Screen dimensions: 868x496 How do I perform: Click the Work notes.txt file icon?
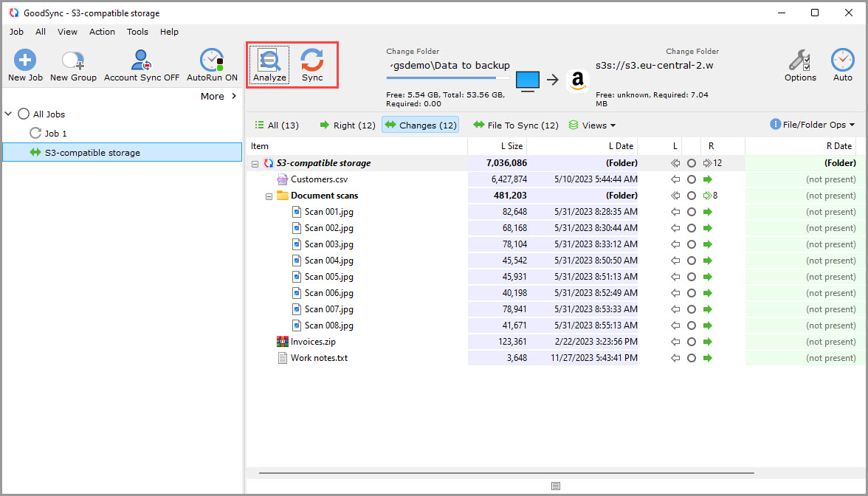point(282,358)
